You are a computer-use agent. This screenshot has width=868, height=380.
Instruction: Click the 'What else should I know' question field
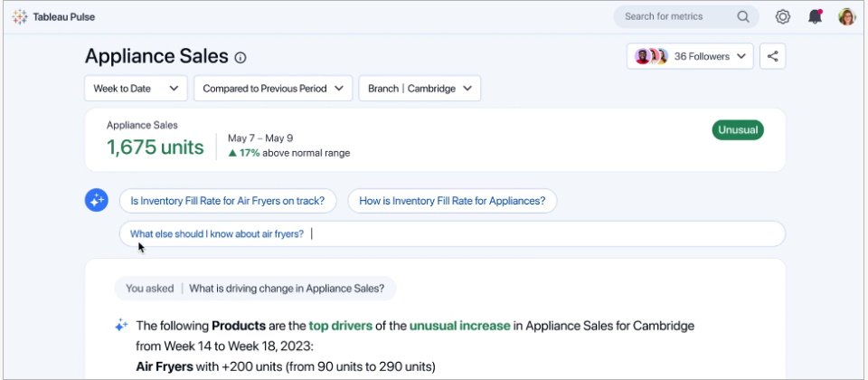tap(452, 233)
